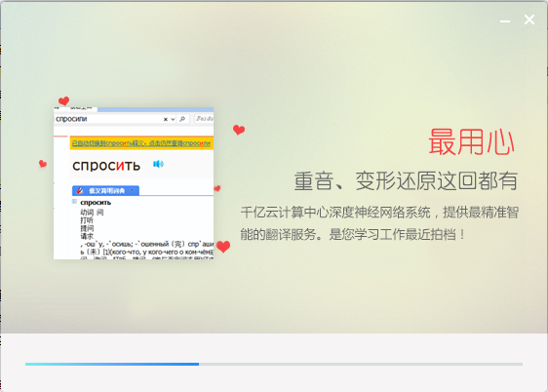Select the 俄汉简明词典 dictionary tab
The width and height of the screenshot is (548, 392).
(x=105, y=190)
